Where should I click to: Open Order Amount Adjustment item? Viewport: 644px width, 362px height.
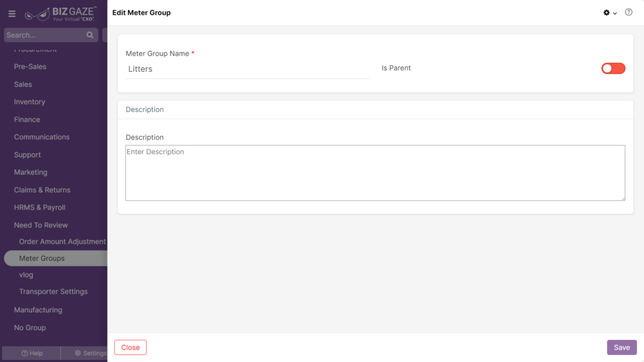(x=62, y=241)
